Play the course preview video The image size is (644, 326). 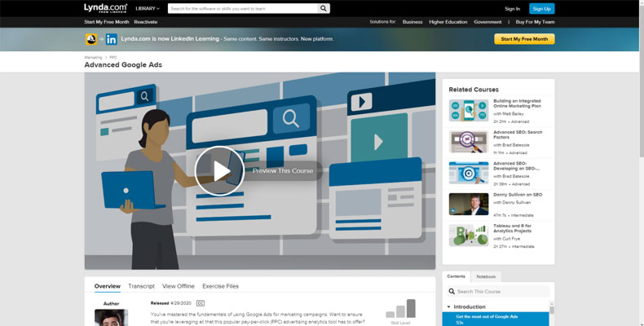tap(219, 171)
